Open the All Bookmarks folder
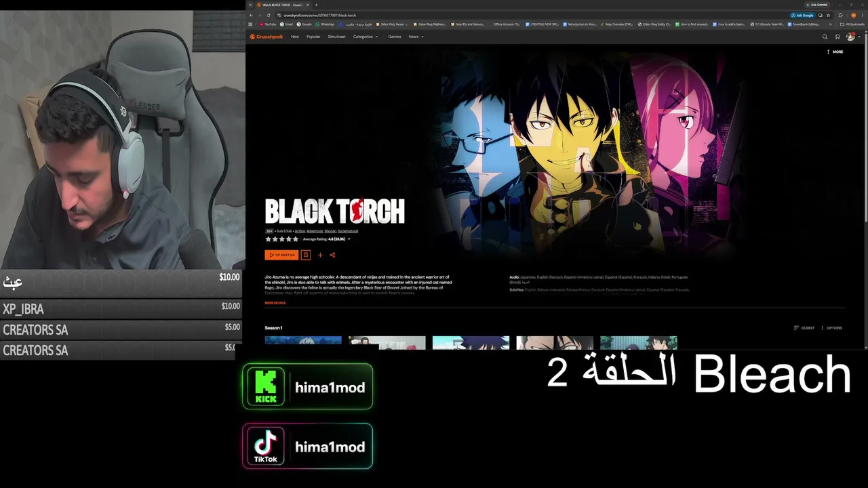This screenshot has width=868, height=488. 852,24
